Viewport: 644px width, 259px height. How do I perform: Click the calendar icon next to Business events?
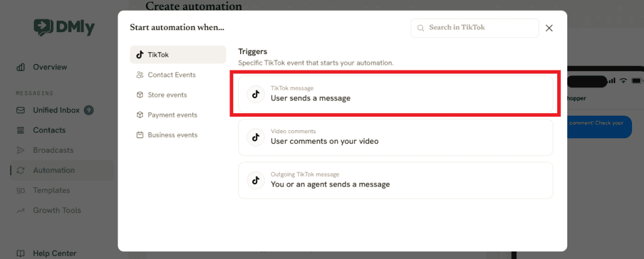pyautogui.click(x=140, y=135)
